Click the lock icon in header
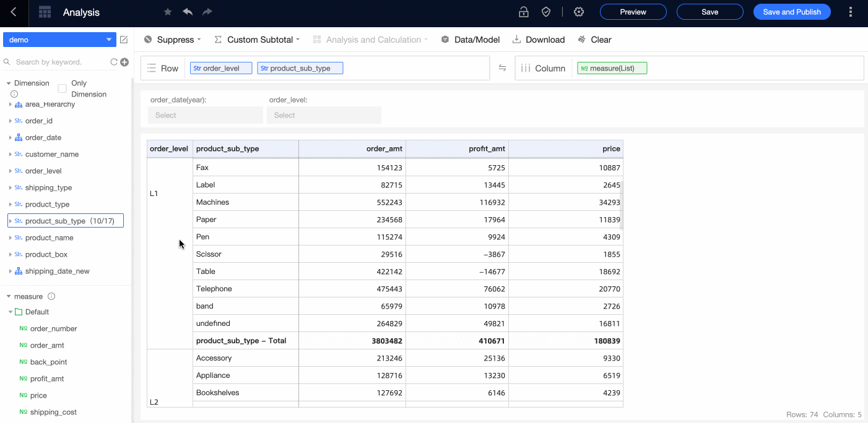This screenshot has width=868, height=423. coord(524,12)
